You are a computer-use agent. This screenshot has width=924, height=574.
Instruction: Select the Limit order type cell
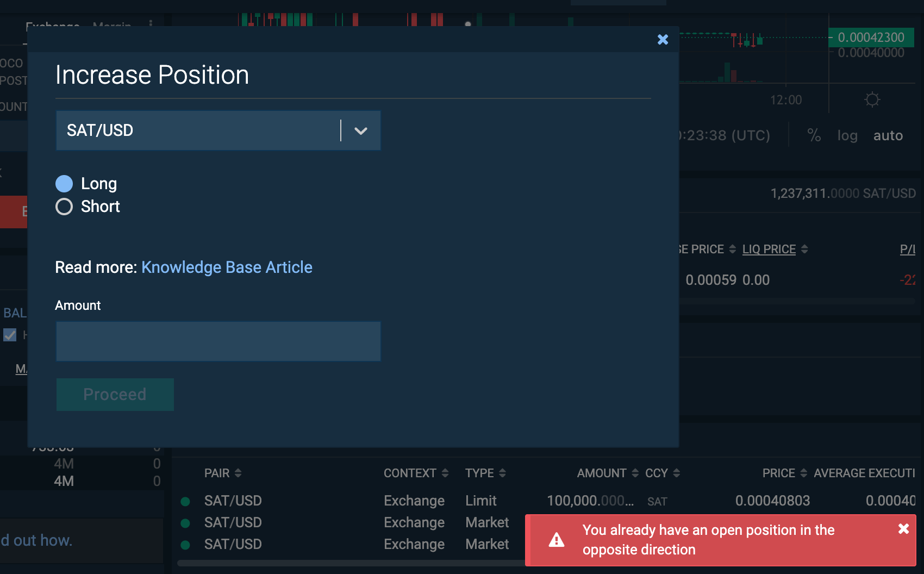(x=481, y=501)
